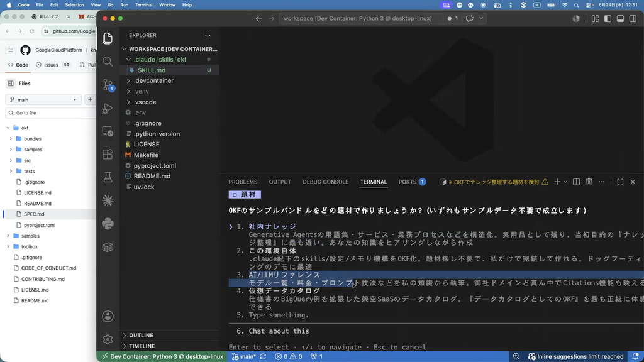The width and height of the screenshot is (644, 362).
Task: Click the main* branch in status bar
Action: pyautogui.click(x=243, y=357)
